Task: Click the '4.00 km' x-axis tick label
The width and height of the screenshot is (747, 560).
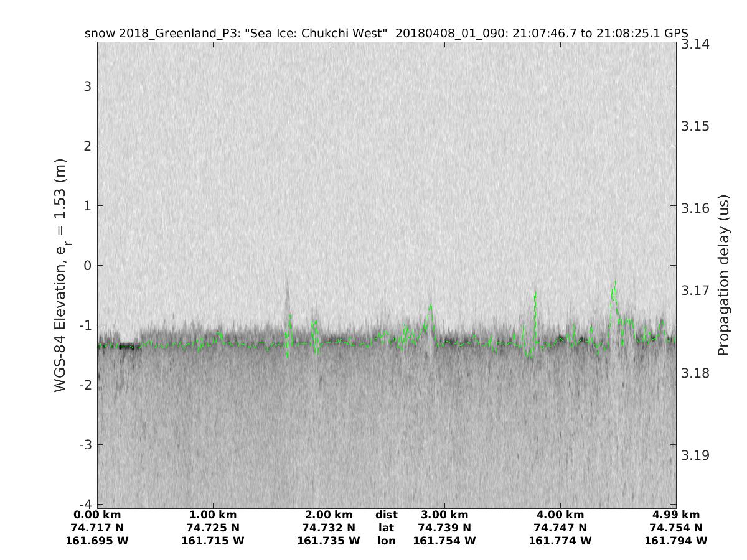Action: tap(560, 515)
